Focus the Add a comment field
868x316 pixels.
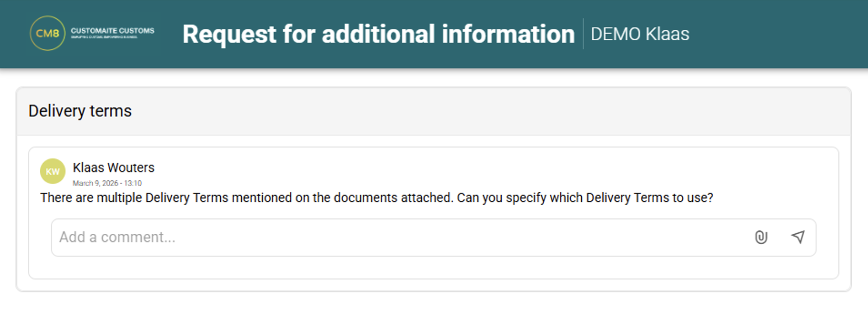coord(393,237)
